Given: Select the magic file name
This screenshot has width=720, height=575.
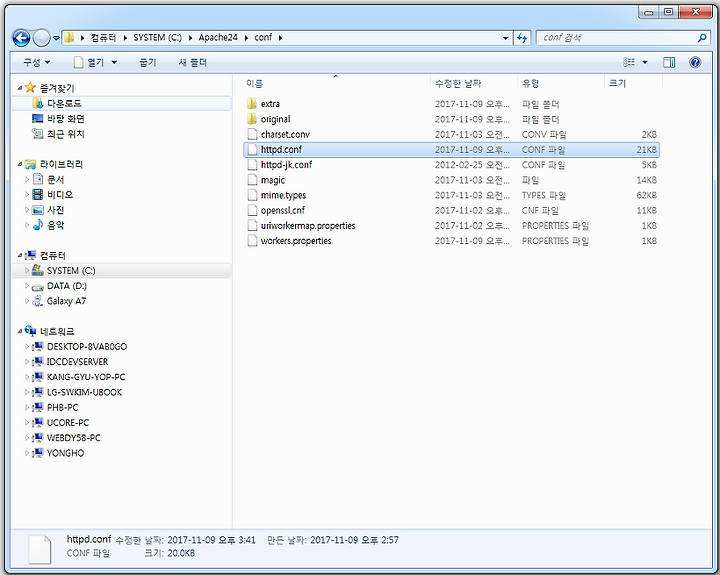Looking at the screenshot, I should pos(273,180).
